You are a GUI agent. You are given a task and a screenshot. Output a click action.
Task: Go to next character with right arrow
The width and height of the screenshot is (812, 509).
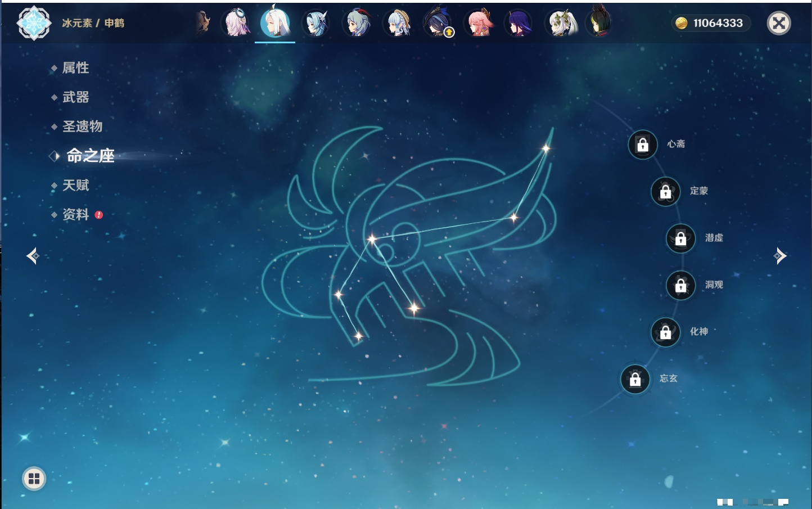(x=780, y=256)
